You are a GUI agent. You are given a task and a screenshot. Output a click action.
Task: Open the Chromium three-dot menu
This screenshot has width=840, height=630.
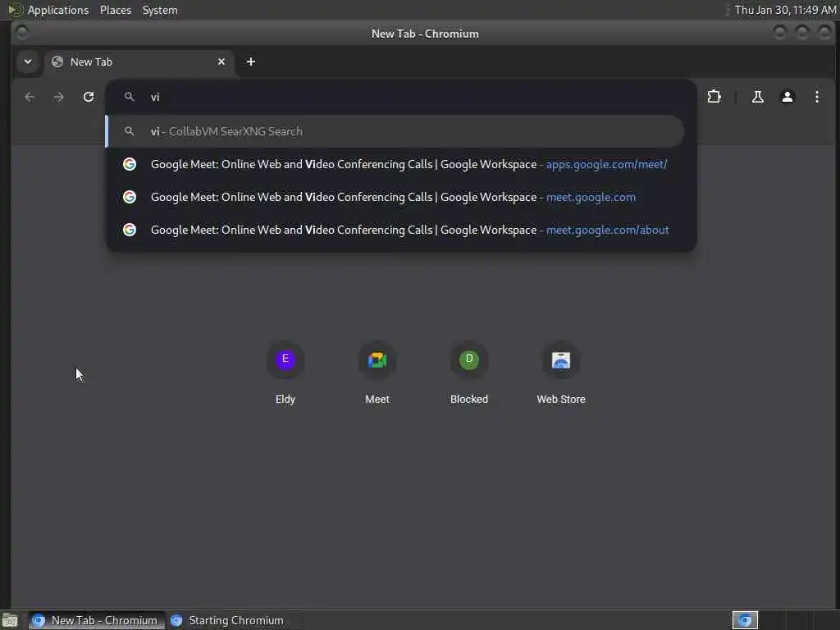click(x=816, y=97)
